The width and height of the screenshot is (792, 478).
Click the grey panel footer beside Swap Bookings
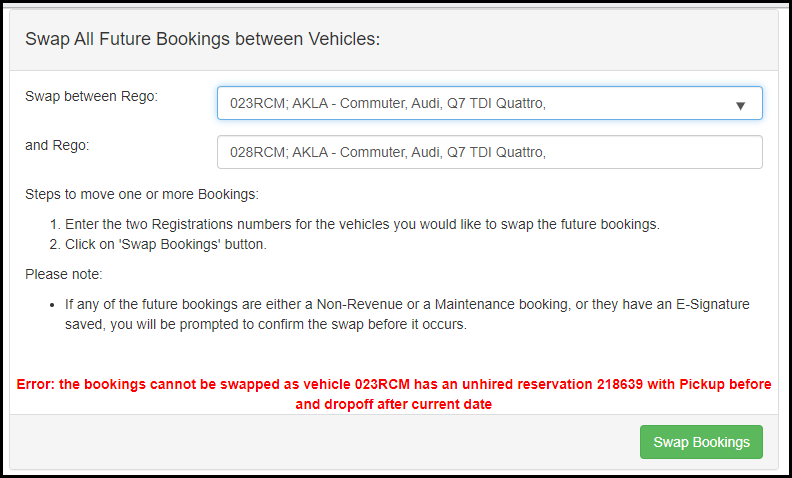click(323, 442)
